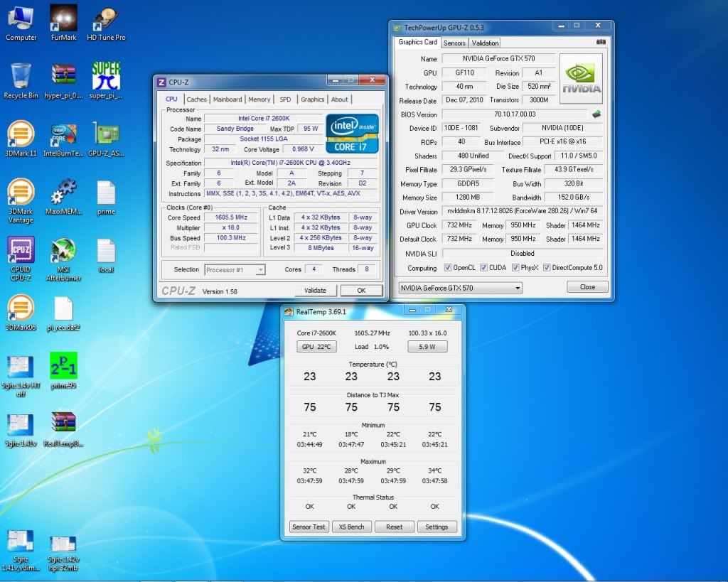Select the RealTempB archive icon
The width and height of the screenshot is (728, 582).
pos(63,429)
